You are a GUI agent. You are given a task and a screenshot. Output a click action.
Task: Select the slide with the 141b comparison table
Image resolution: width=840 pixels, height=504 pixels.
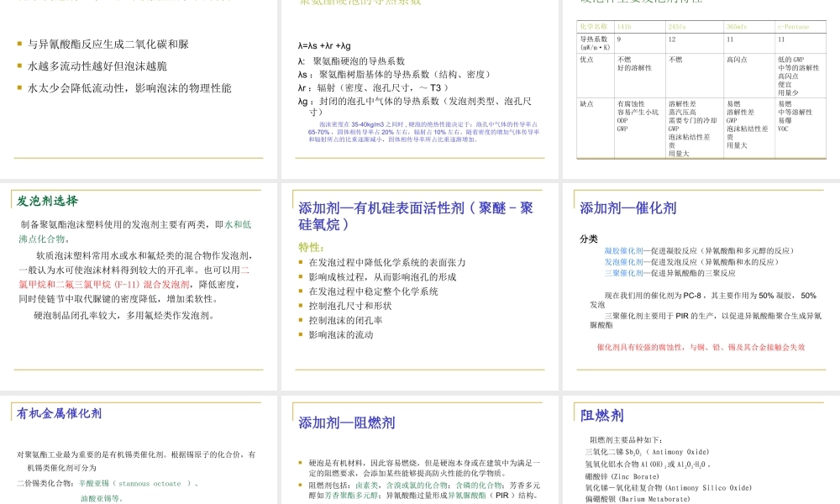point(701,89)
